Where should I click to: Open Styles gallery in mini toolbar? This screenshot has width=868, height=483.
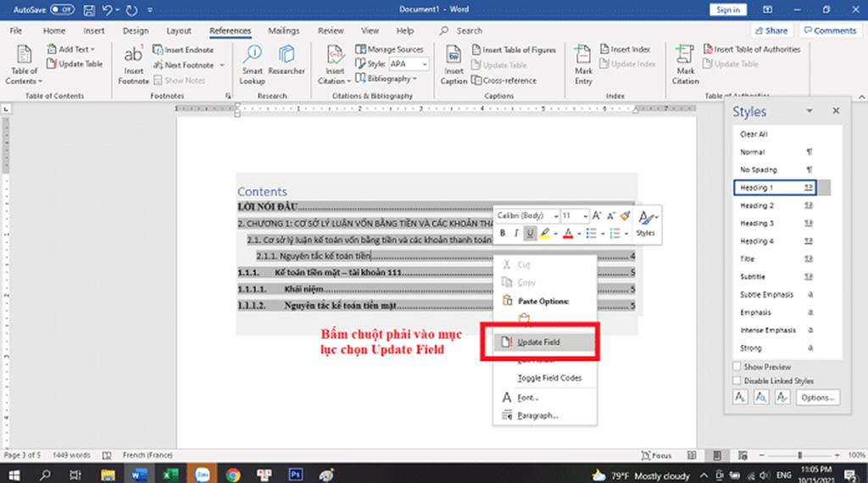pos(646,222)
